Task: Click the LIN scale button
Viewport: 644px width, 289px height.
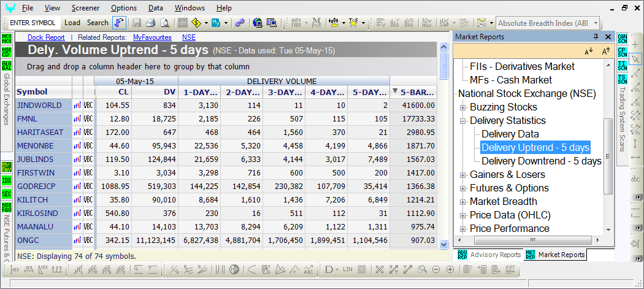Action: 348,270
